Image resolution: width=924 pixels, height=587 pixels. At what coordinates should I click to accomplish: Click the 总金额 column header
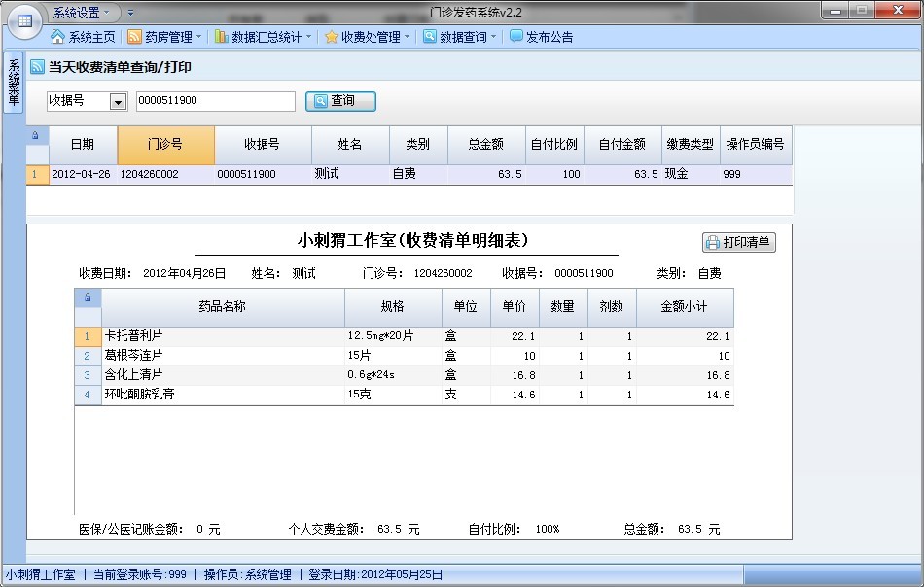pos(486,145)
